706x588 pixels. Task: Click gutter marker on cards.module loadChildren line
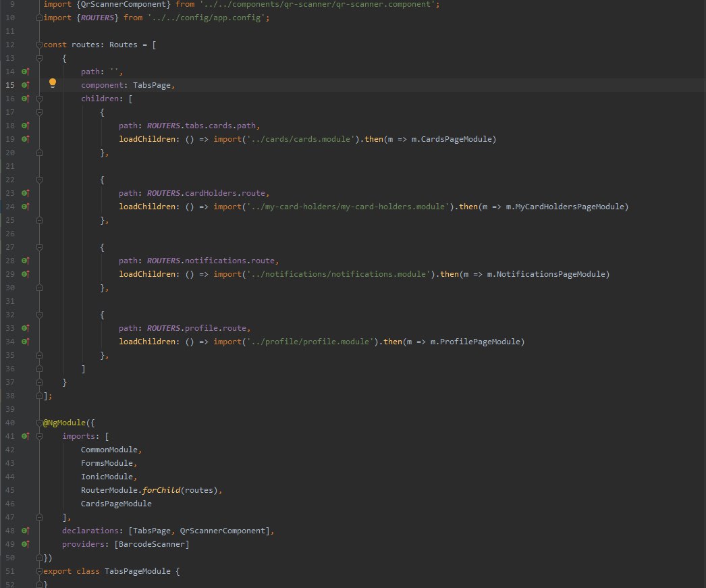coord(26,139)
